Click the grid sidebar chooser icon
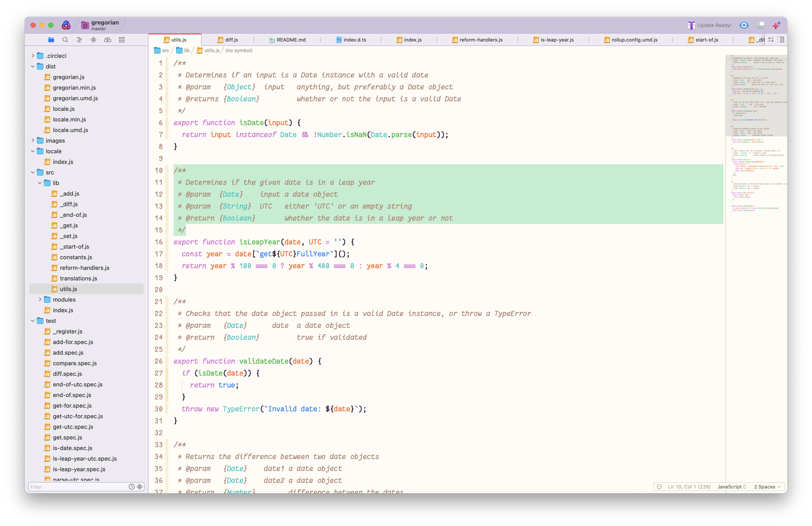Viewport: 812px width, 526px height. 122,40
